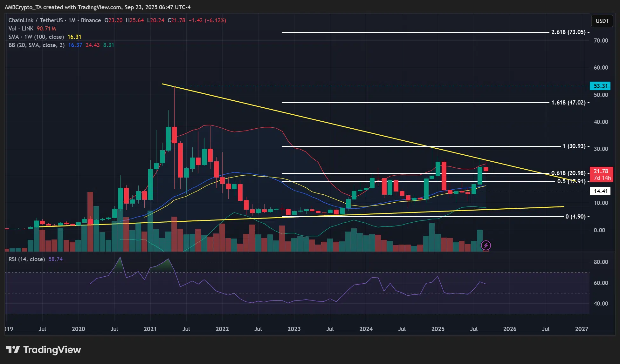Select the Vol · LINK indicator legend
The width and height of the screenshot is (620, 364).
21,29
